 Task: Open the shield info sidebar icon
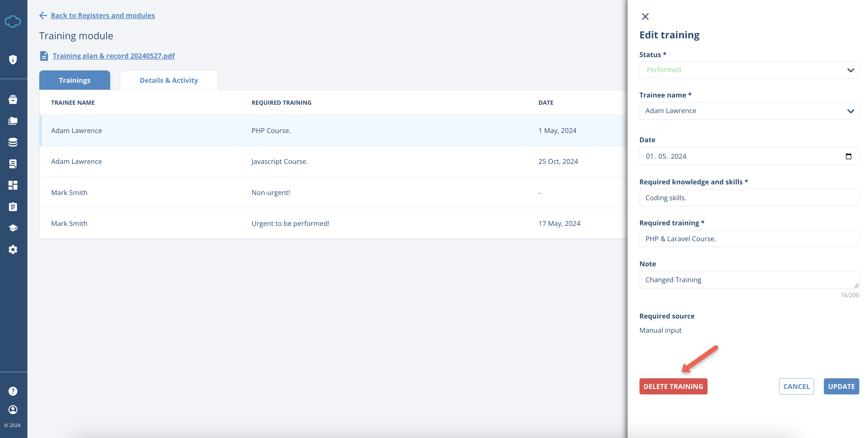click(13, 60)
